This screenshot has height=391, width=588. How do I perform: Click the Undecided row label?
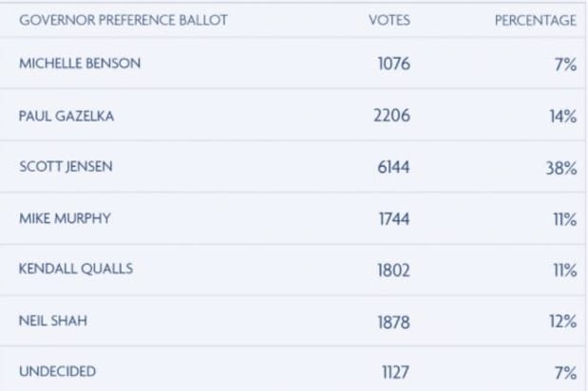tap(57, 372)
